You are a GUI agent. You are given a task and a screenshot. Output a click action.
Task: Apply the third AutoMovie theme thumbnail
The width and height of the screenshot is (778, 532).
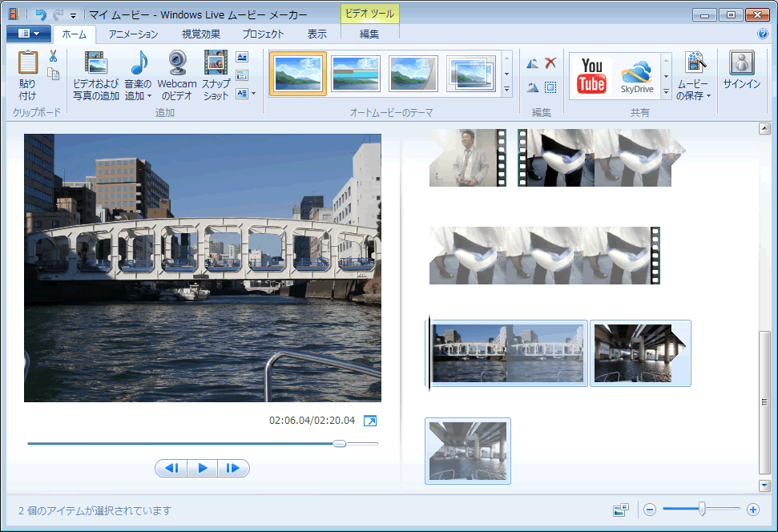point(413,74)
